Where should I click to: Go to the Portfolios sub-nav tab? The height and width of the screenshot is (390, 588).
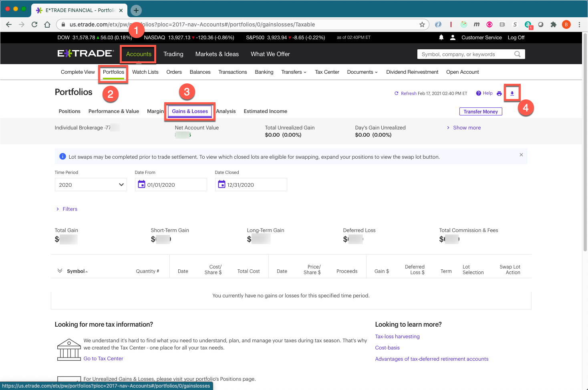pos(114,72)
